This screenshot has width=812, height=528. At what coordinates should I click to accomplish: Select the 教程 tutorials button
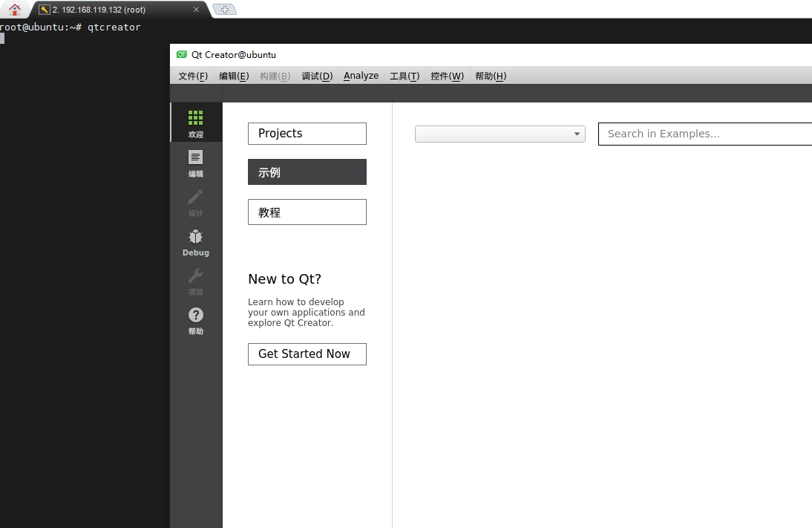click(x=307, y=212)
